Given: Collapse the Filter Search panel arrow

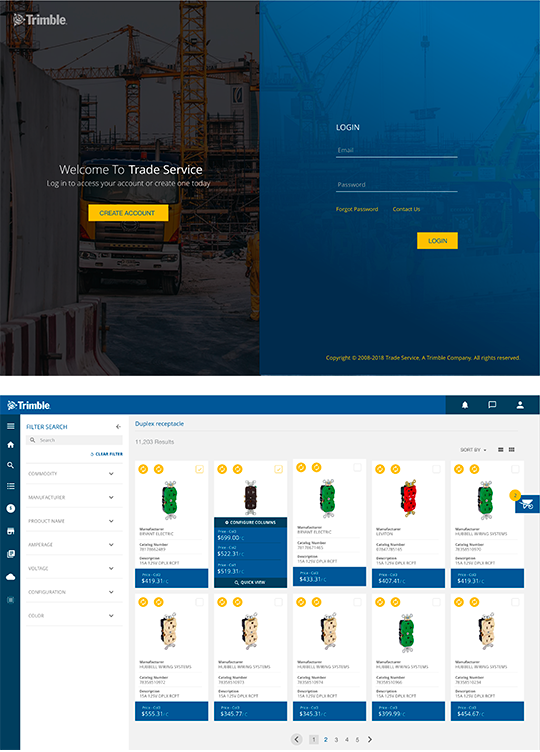Looking at the screenshot, I should [x=118, y=426].
